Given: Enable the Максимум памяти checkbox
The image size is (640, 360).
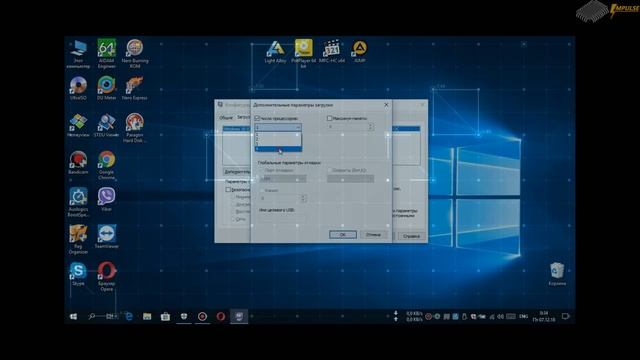Looking at the screenshot, I should pos(329,118).
